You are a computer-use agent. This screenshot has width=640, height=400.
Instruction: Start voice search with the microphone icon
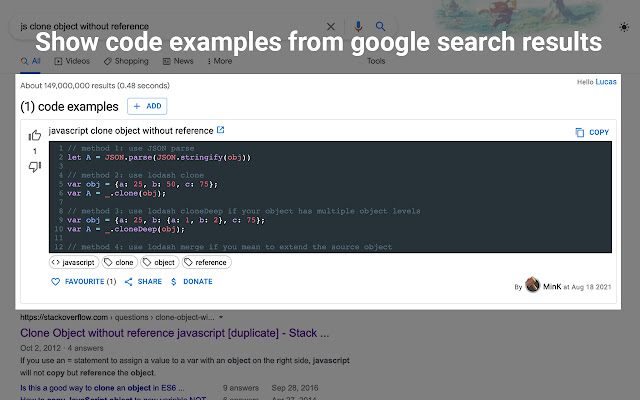(358, 27)
